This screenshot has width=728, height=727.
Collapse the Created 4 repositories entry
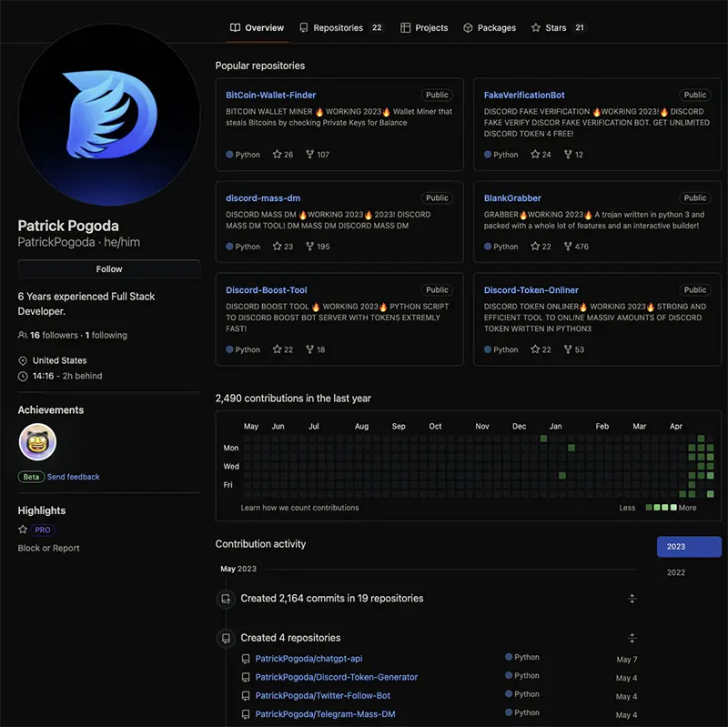632,638
